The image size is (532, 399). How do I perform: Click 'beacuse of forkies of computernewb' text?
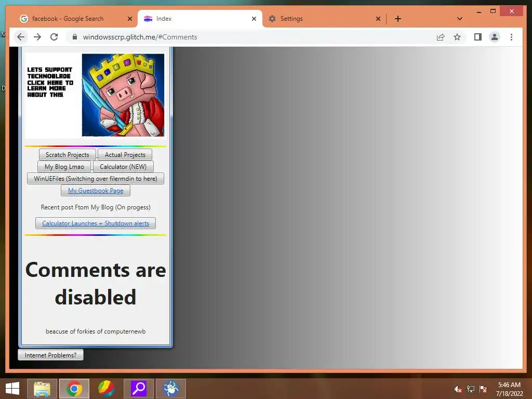pyautogui.click(x=96, y=331)
